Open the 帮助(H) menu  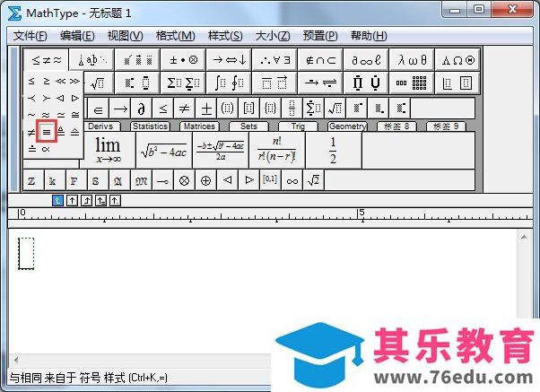(369, 36)
